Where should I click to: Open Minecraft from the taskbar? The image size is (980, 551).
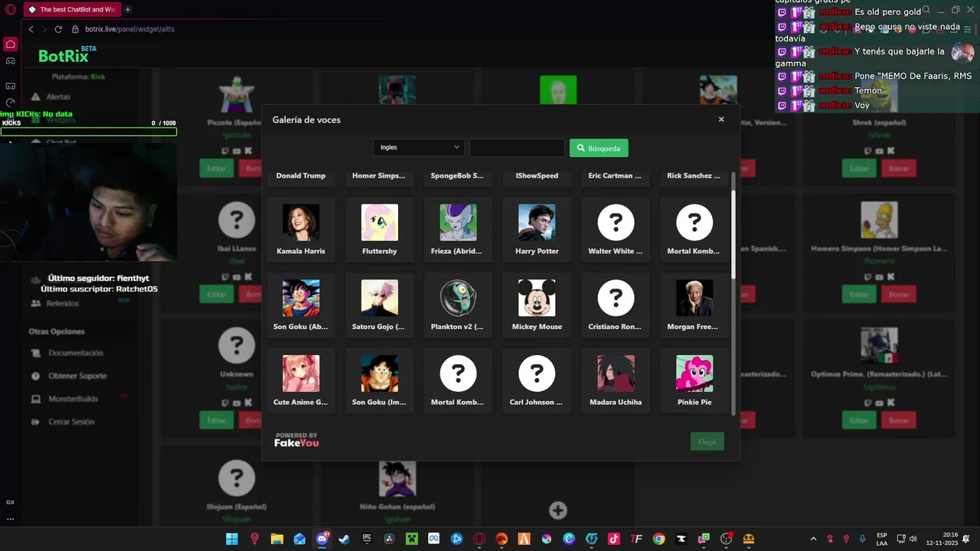point(412,539)
